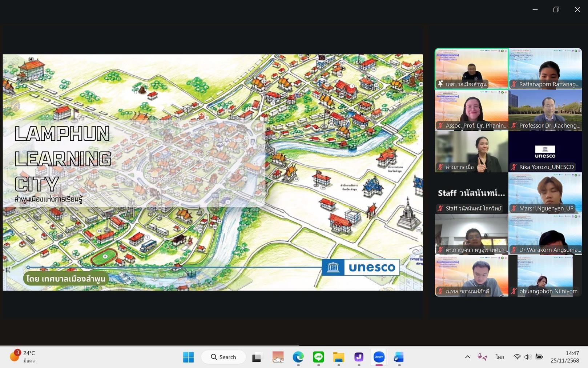
Task: Open the LINE app in the taskbar
Action: pos(318,357)
